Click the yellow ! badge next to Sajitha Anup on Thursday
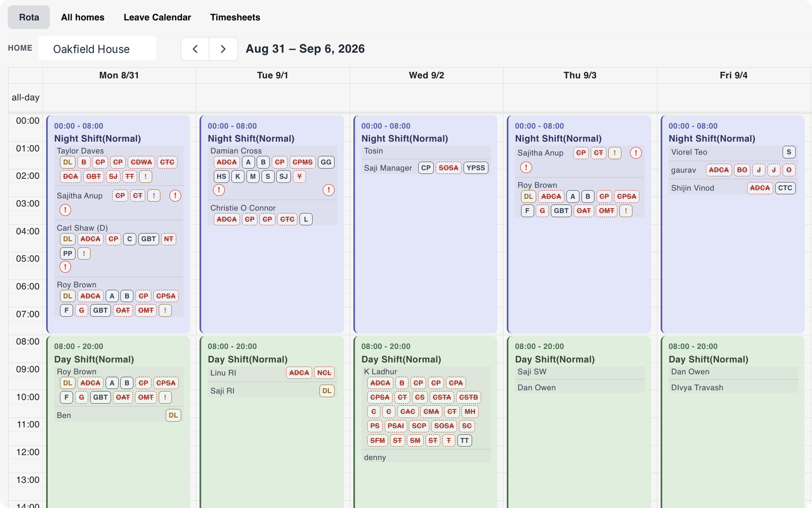Image resolution: width=812 pixels, height=508 pixels. pos(615,153)
